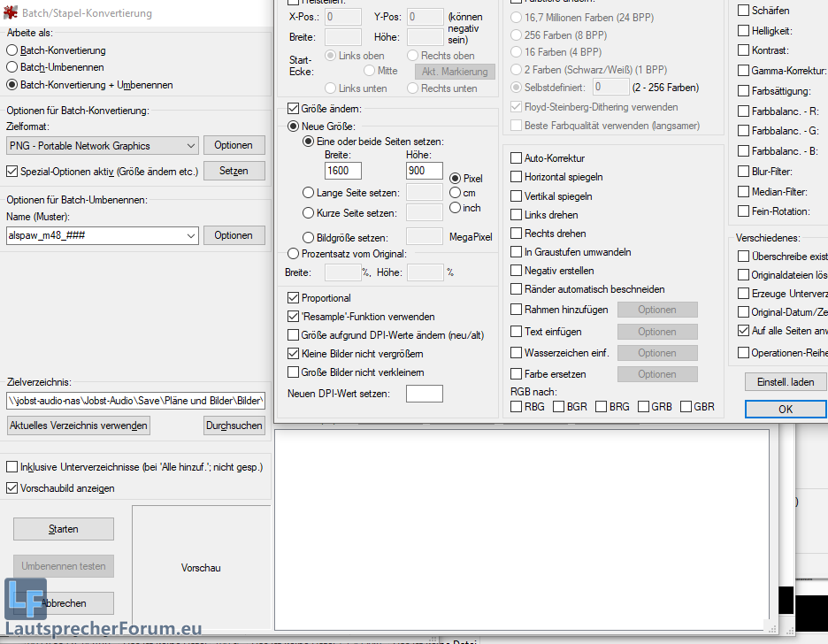
Task: Confirm settings with the OK button
Action: tap(786, 410)
